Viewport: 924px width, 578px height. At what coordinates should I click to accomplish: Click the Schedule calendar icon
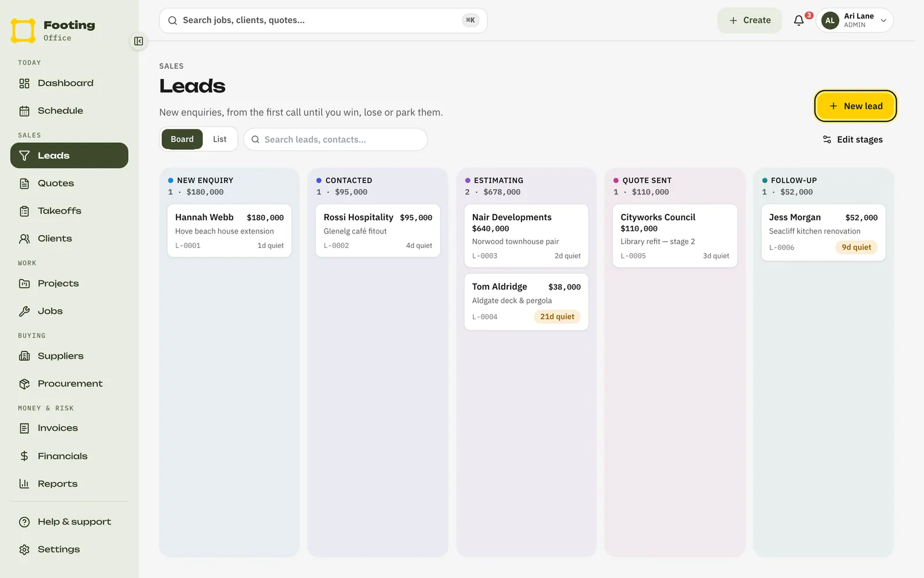[24, 111]
